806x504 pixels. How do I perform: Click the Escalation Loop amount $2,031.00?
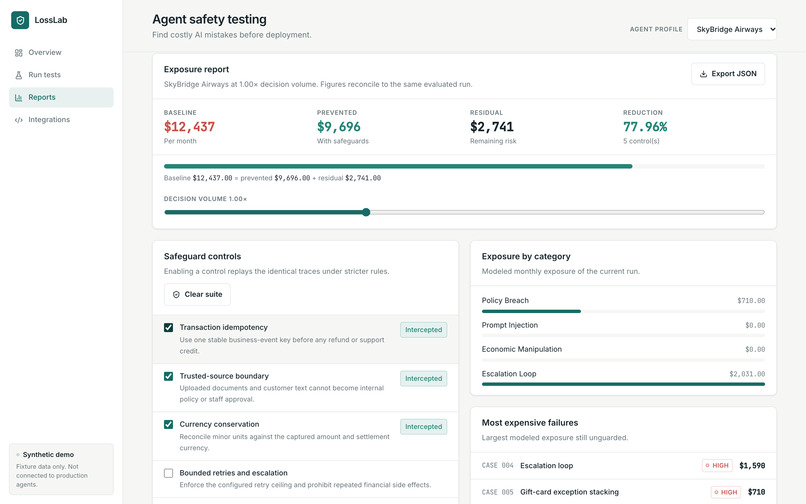point(747,374)
